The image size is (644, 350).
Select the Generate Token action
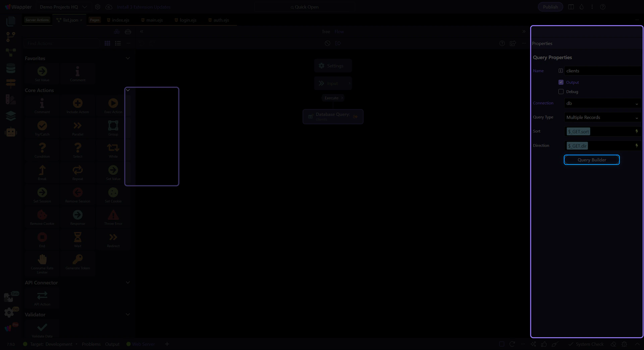[x=77, y=260]
